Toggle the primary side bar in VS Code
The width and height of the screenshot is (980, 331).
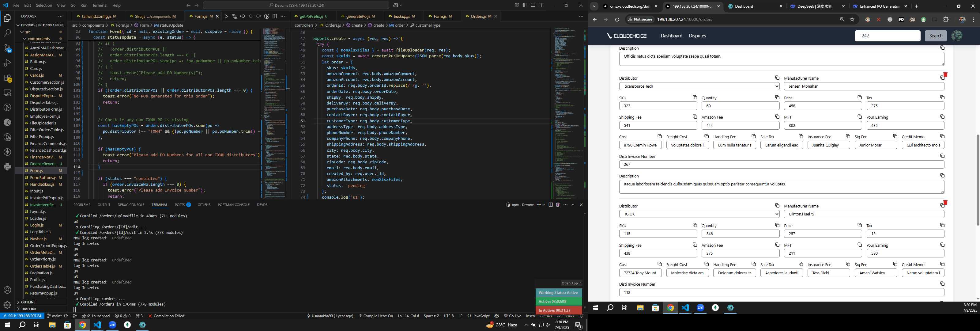pyautogui.click(x=525, y=5)
